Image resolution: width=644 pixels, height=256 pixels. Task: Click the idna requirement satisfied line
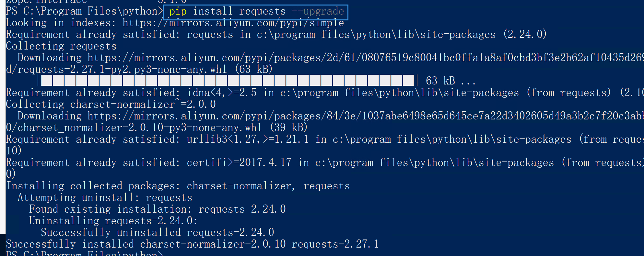coord(325,93)
